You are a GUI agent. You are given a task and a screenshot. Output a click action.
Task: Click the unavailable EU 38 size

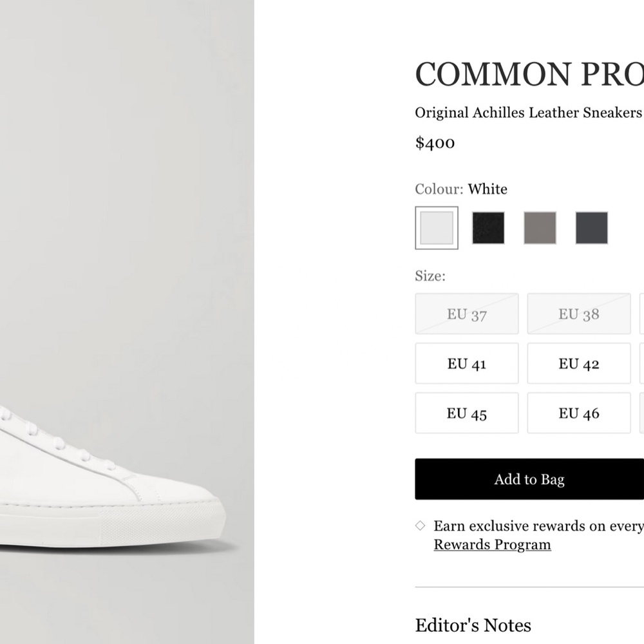(578, 314)
